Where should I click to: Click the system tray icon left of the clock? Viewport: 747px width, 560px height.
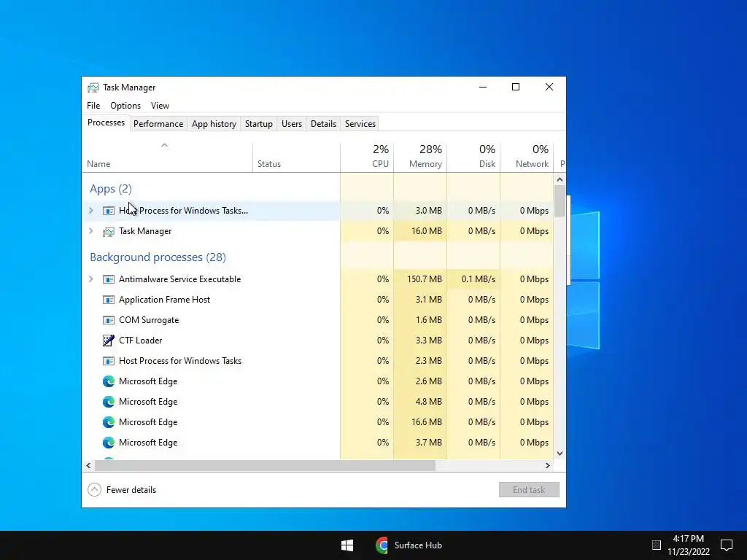(656, 545)
